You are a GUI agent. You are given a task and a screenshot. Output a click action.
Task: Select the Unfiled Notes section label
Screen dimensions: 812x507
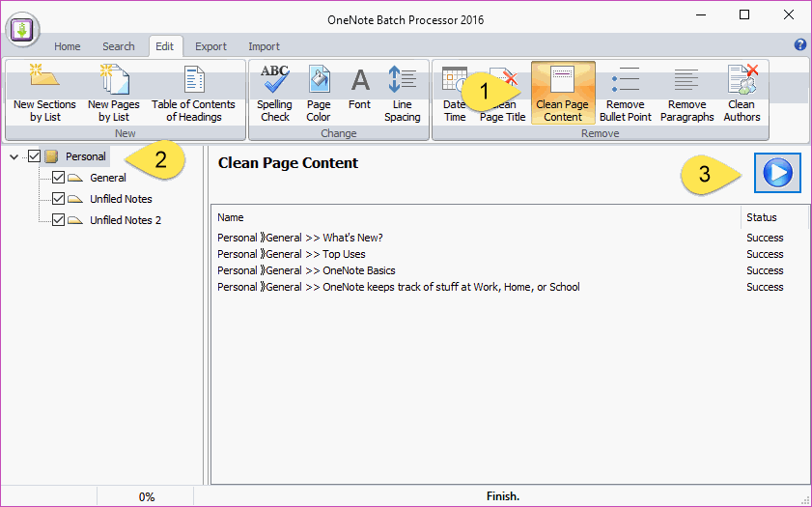click(x=122, y=199)
